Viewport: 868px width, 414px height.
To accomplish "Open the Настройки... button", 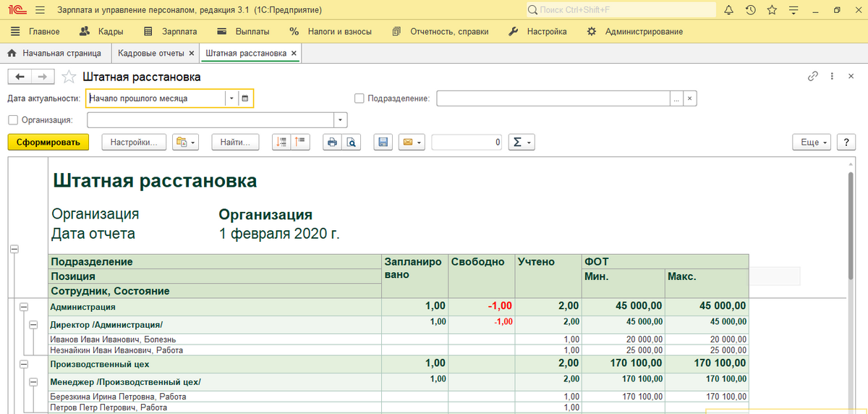I will [135, 143].
